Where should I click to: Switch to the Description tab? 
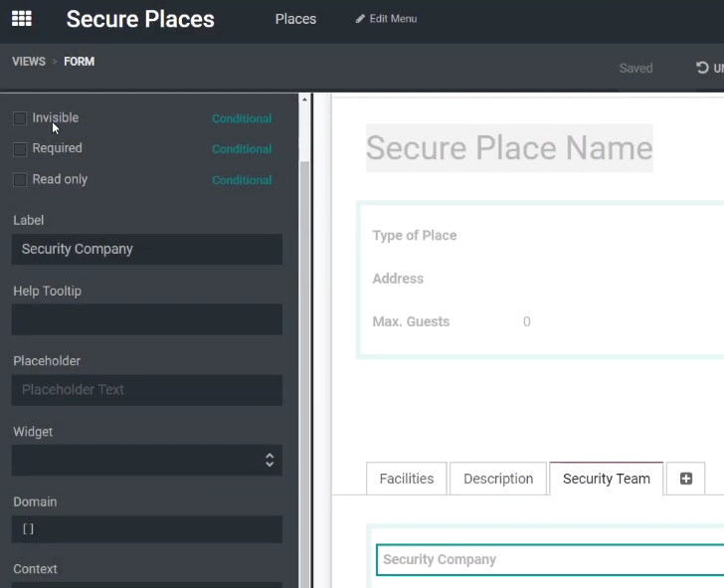(x=498, y=479)
